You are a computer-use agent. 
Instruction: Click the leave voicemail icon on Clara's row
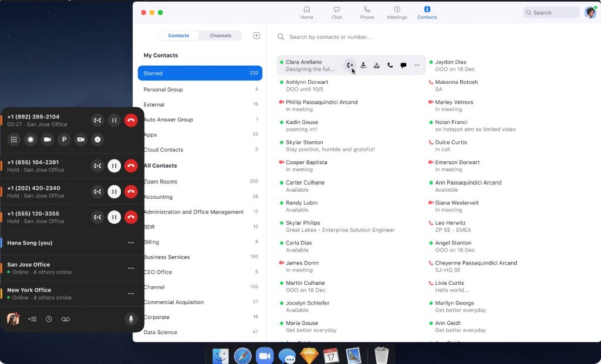click(377, 65)
